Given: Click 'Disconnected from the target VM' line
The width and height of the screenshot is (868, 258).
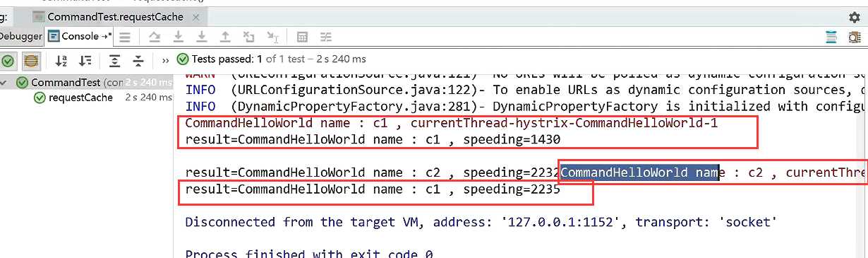Looking at the screenshot, I should pyautogui.click(x=481, y=222).
